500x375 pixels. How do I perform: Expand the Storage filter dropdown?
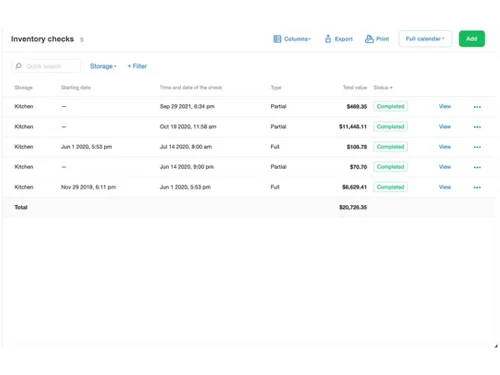point(103,66)
